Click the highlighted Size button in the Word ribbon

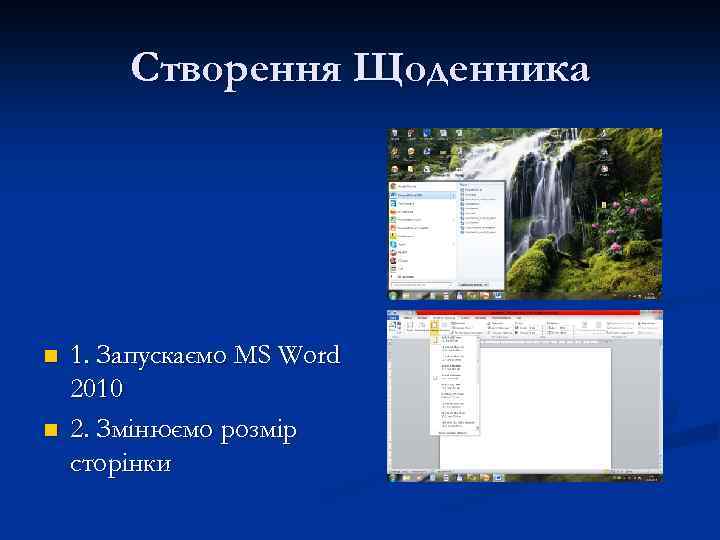434,327
